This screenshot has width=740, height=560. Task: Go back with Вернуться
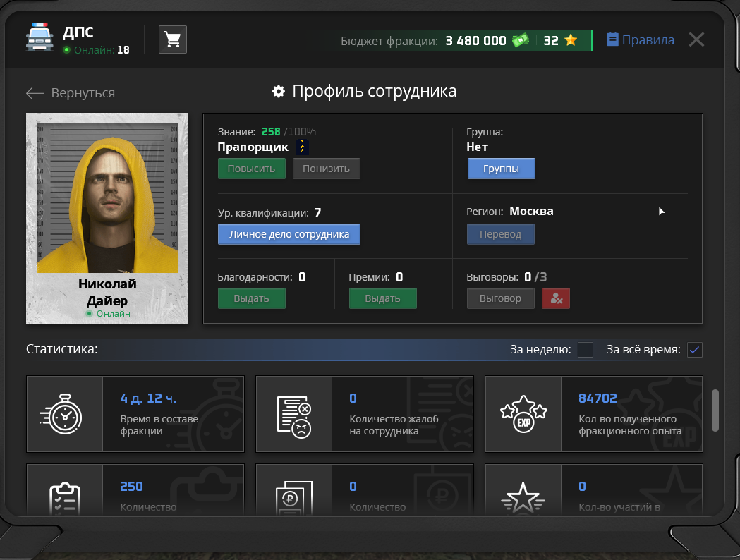(71, 93)
